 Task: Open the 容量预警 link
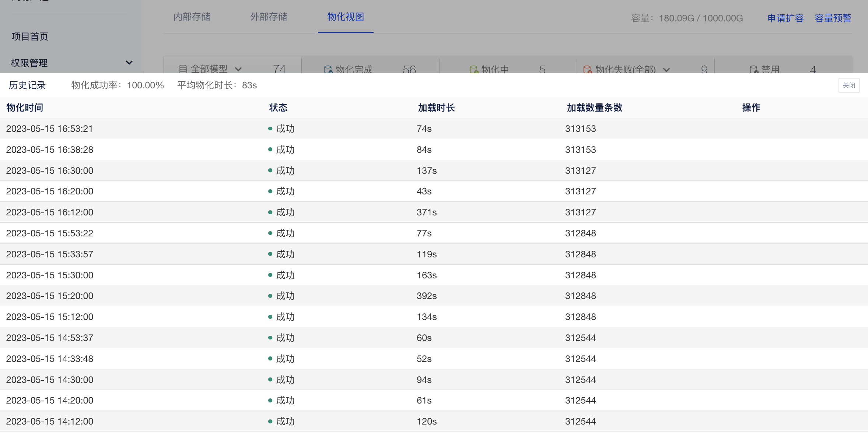coord(833,18)
